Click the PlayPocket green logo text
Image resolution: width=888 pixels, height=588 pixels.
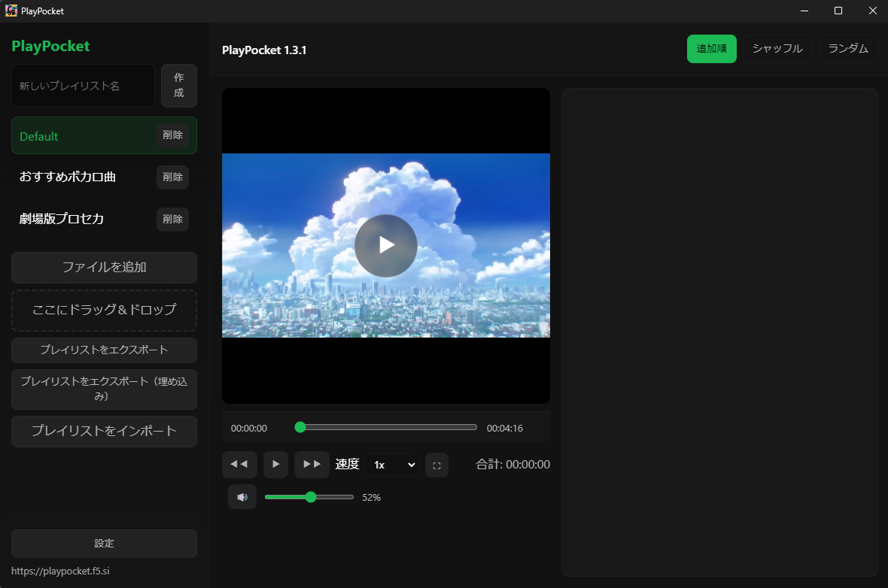50,46
